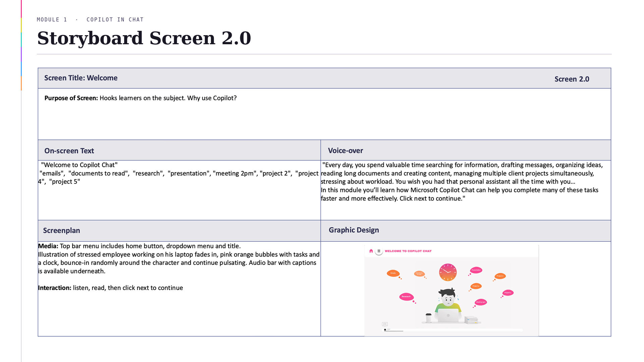Screen dimensions: 644x362
Task: Click the voice-over line starting "Every day, you spend"
Action: 463,165
